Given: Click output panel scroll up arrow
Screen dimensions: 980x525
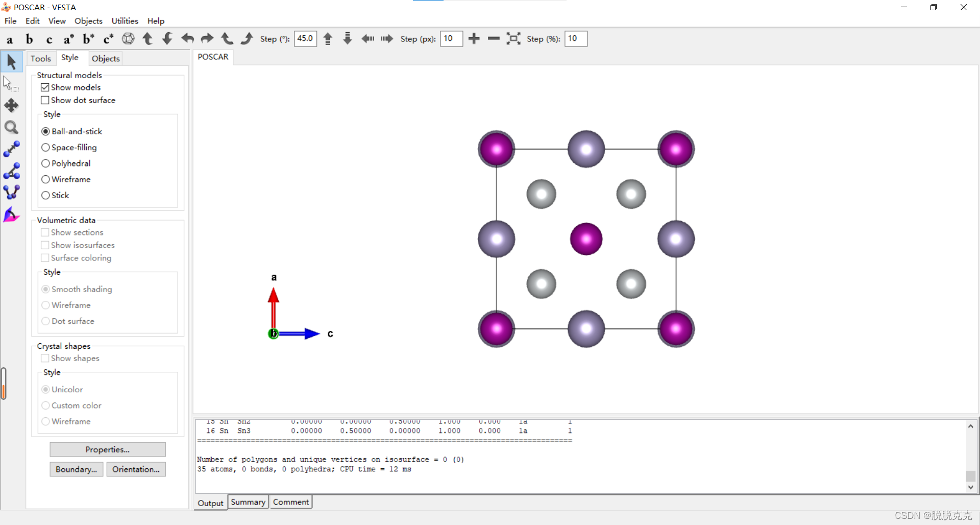Looking at the screenshot, I should pyautogui.click(x=971, y=426).
